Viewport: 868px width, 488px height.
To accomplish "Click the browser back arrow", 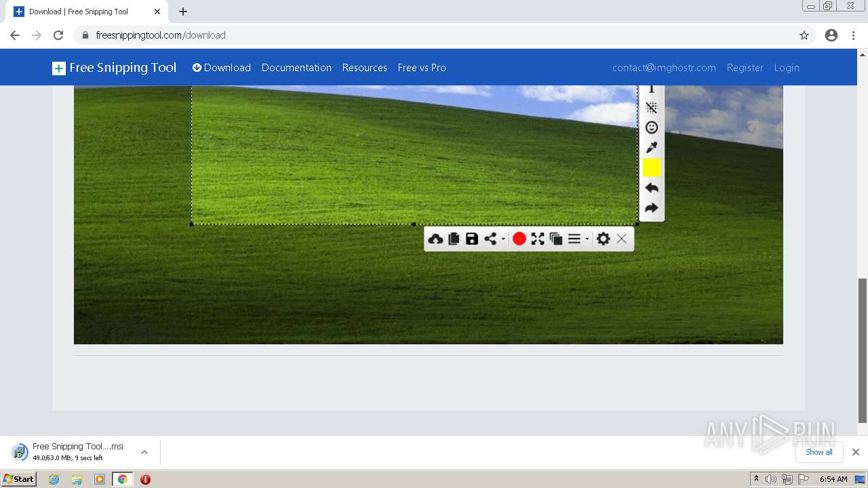I will click(x=15, y=35).
